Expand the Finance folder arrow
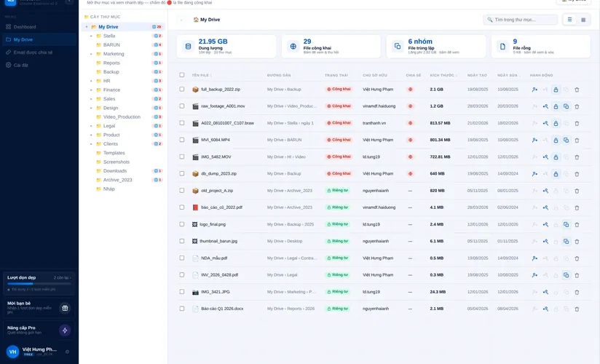 (91, 90)
